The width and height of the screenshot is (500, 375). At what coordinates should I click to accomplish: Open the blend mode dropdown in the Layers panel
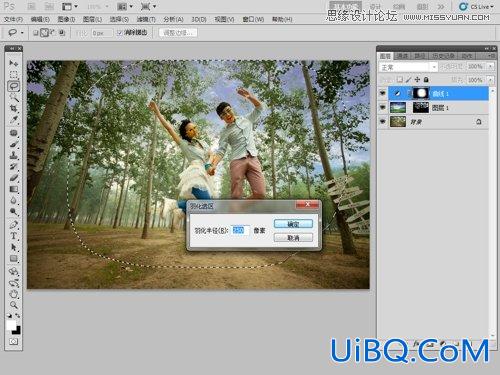[408, 67]
